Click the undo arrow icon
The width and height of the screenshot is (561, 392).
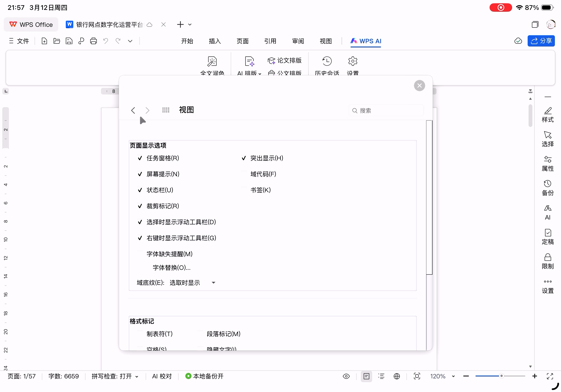point(105,41)
